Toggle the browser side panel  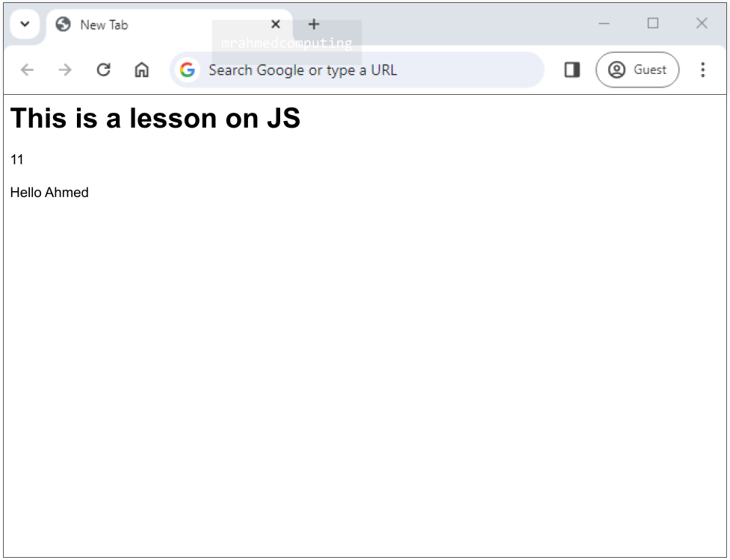click(x=572, y=69)
